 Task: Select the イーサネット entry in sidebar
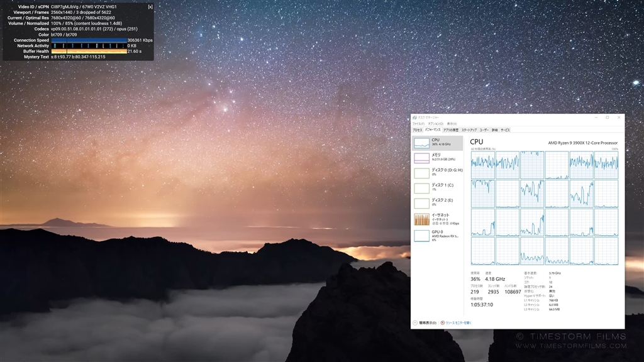(x=437, y=219)
